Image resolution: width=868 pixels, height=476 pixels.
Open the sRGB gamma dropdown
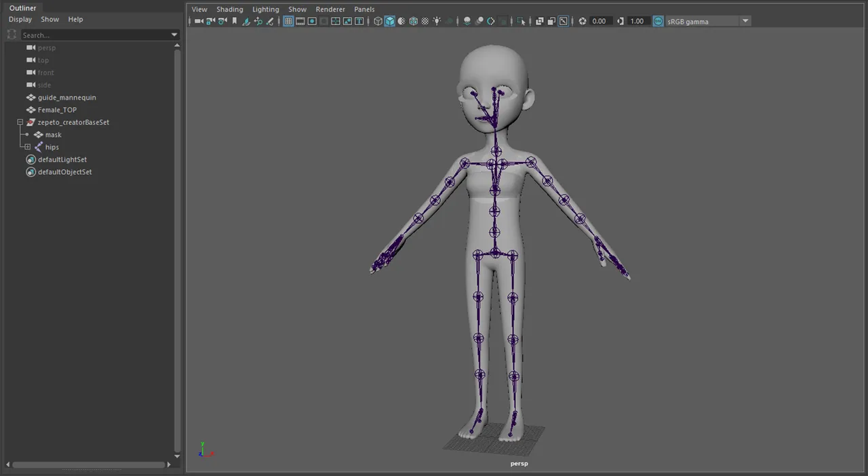pos(744,21)
